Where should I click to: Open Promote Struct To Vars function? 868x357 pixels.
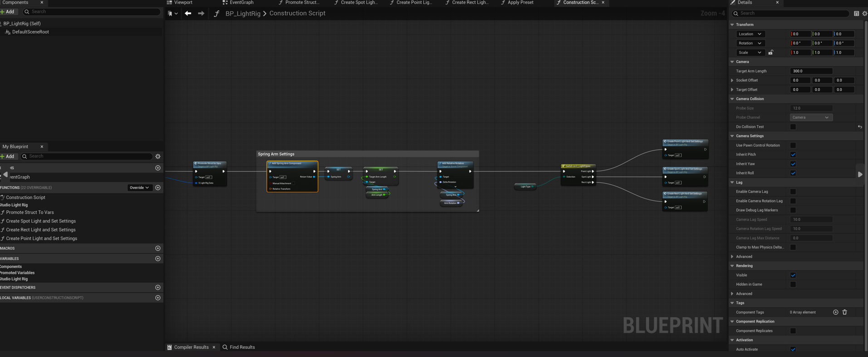30,213
